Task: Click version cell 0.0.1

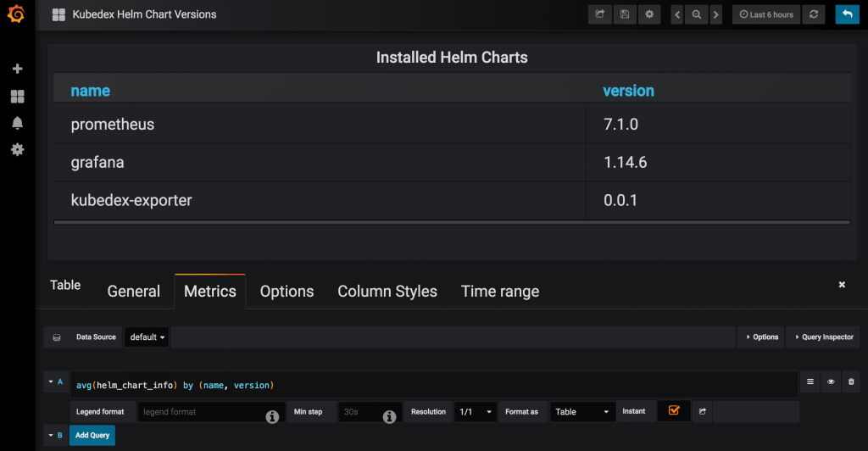Action: coord(718,200)
